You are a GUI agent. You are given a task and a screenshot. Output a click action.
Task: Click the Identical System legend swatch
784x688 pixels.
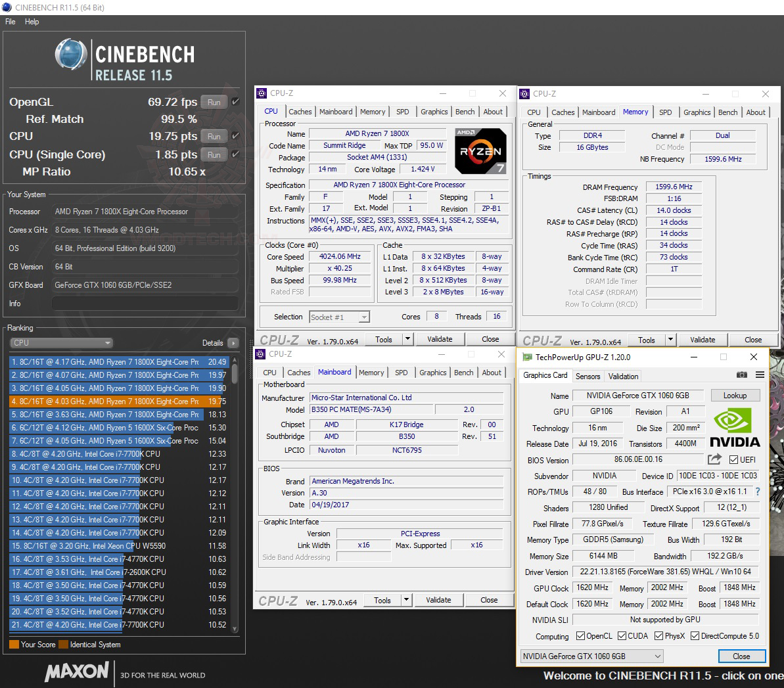63,645
